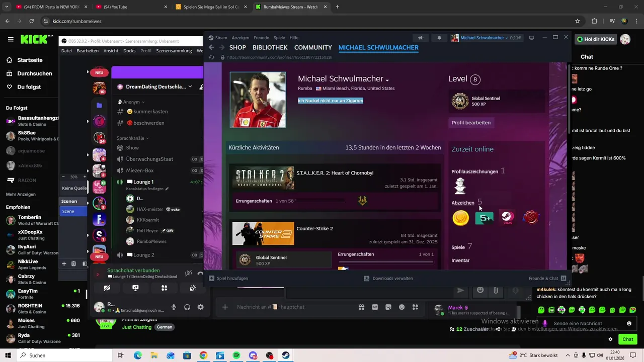Open Discord server with F logo
The height and width of the screenshot is (362, 644).
point(99,220)
